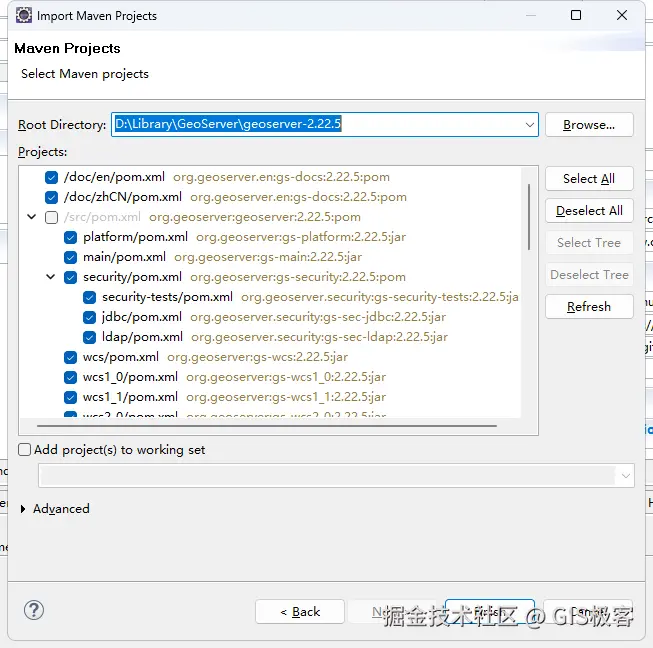The image size is (653, 648).
Task: Toggle the wcs1_1/pom.xml checkbox
Action: [71, 397]
